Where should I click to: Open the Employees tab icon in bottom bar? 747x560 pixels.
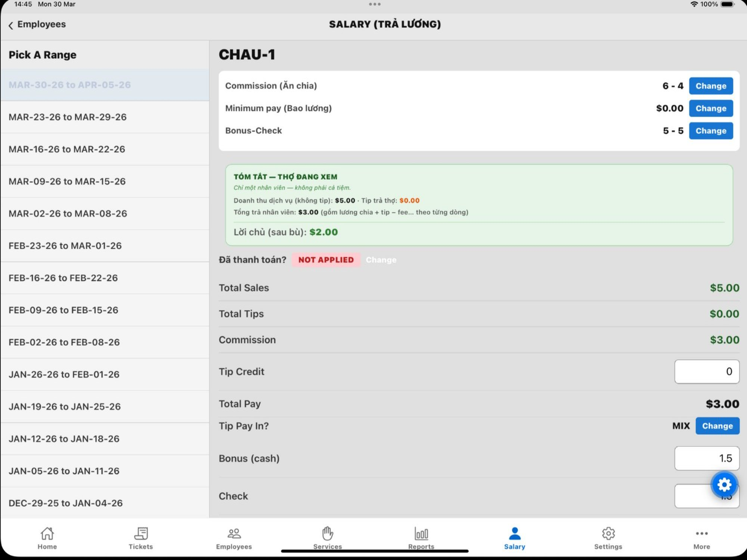(234, 533)
